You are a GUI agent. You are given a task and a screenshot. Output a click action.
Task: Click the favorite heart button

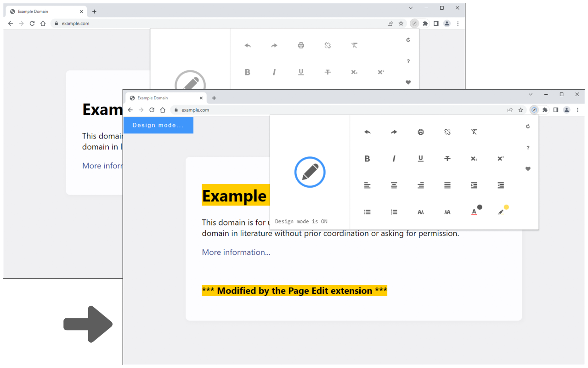click(x=527, y=169)
